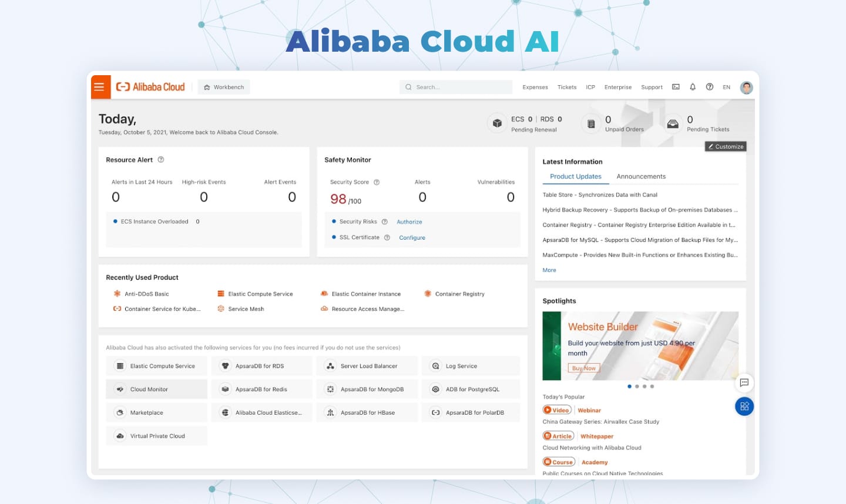The width and height of the screenshot is (846, 504).
Task: Click the Website Builder spotlight banner
Action: click(640, 346)
